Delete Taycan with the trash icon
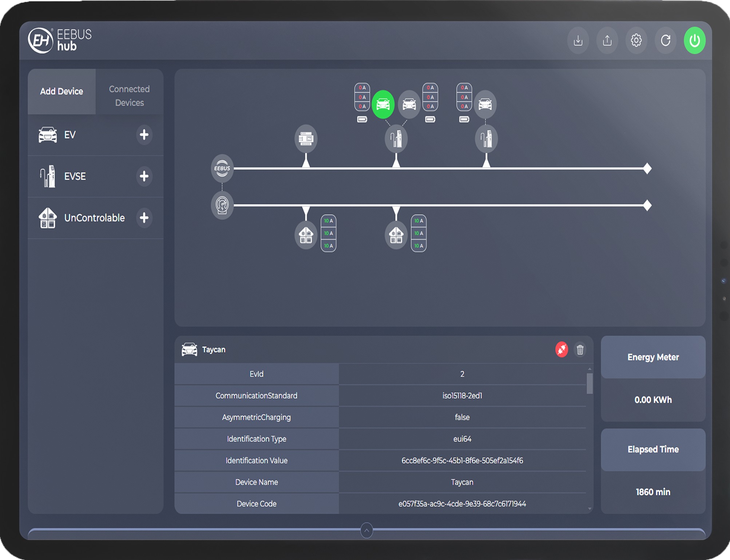The image size is (730, 560). tap(580, 349)
